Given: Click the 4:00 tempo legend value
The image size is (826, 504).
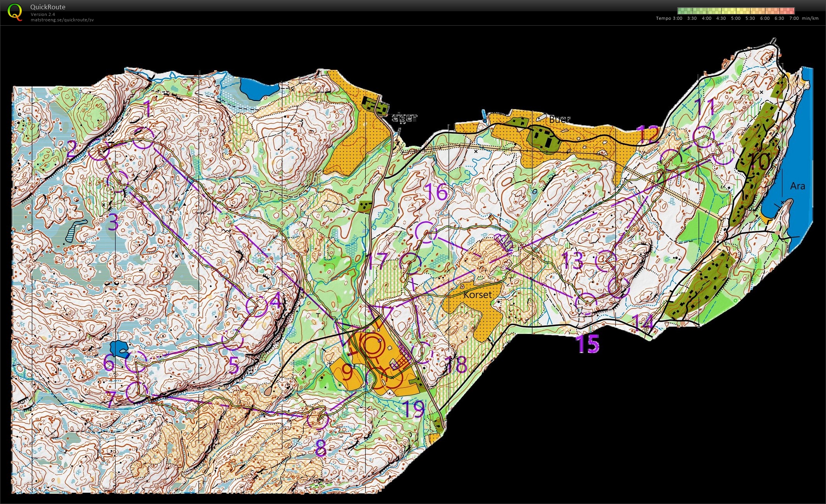Looking at the screenshot, I should 706,18.
